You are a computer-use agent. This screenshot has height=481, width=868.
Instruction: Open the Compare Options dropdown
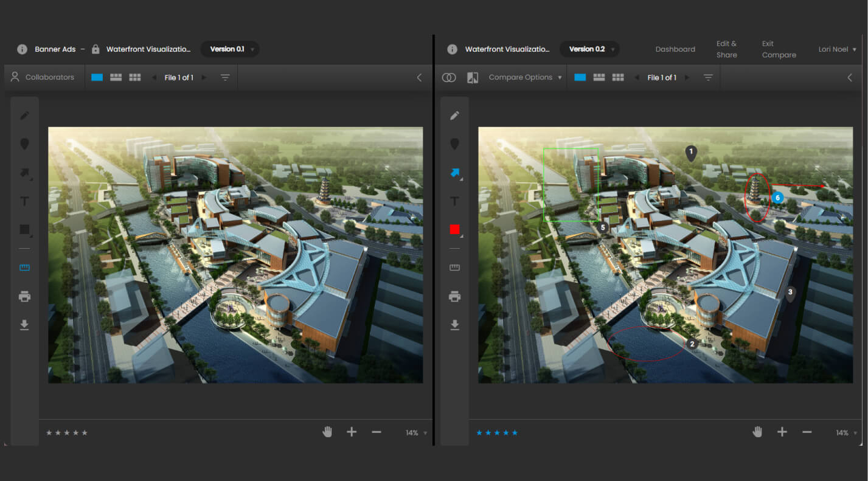[x=524, y=77]
